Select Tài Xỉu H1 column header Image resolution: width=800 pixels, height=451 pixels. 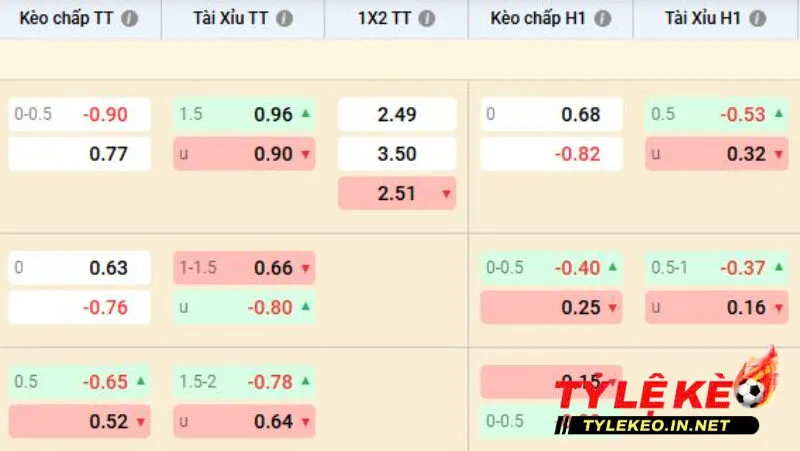click(705, 19)
